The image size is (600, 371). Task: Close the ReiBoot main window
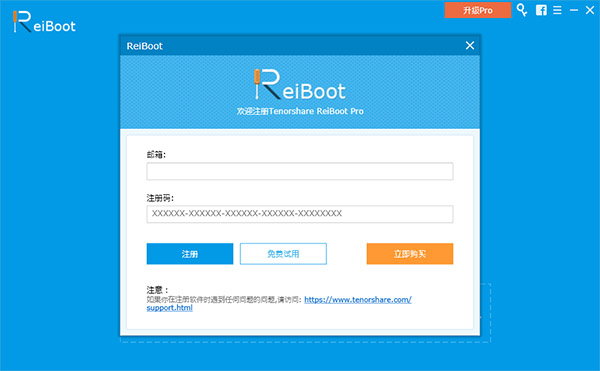point(590,10)
